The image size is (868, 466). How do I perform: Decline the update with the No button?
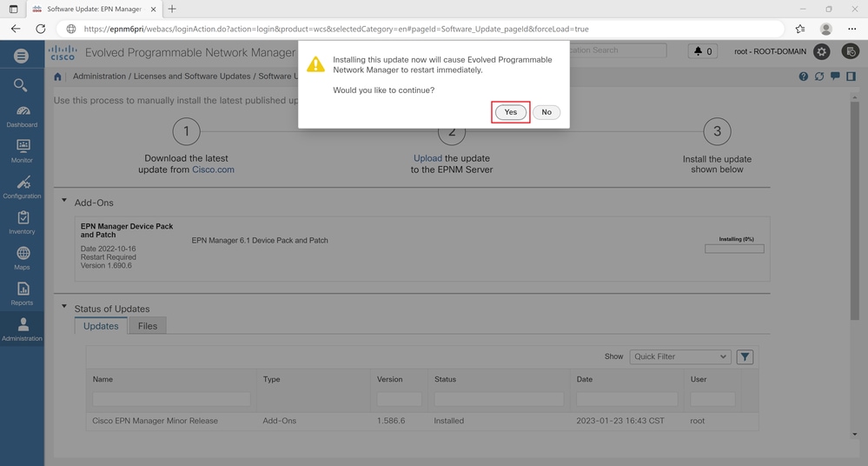point(547,112)
